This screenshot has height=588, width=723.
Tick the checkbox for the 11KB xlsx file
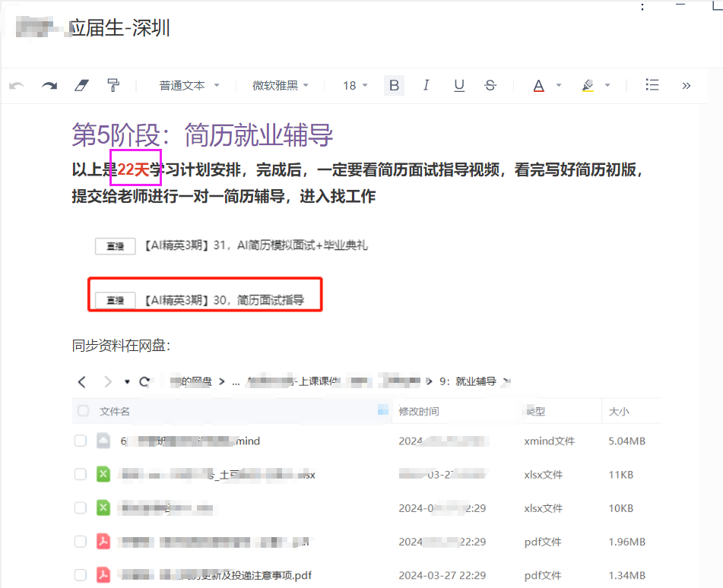[81, 474]
